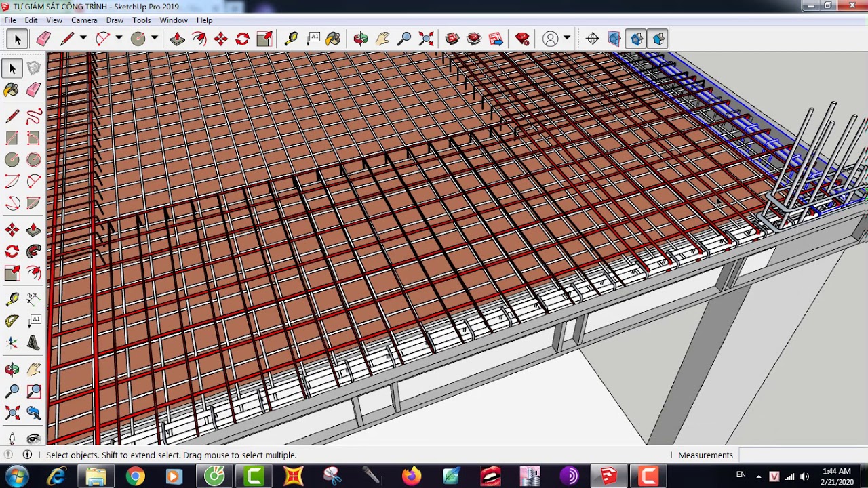The image size is (868, 488).
Task: Open the Window menu
Action: click(174, 20)
